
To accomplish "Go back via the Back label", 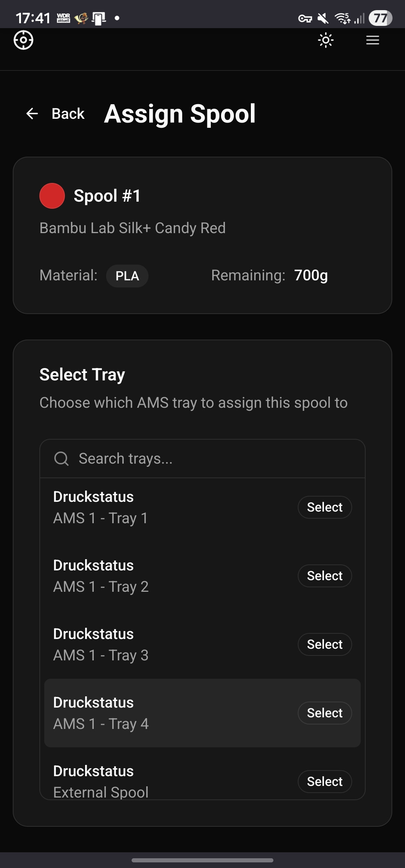I will tap(68, 114).
